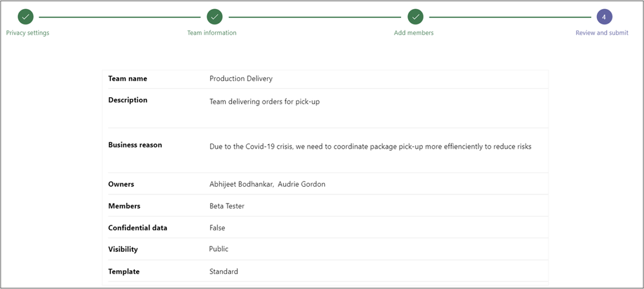Click the Business reason row label
Screen dimensions: 644x289
(x=135, y=145)
